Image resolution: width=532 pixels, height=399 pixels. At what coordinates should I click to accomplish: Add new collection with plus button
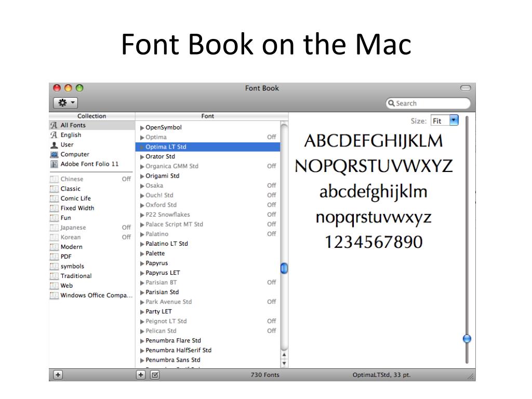coord(58,375)
